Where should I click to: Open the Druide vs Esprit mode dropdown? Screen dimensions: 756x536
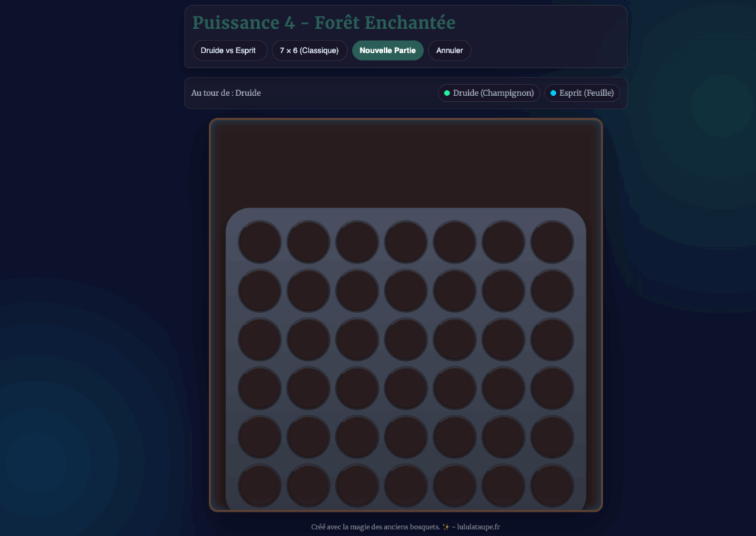pos(230,51)
